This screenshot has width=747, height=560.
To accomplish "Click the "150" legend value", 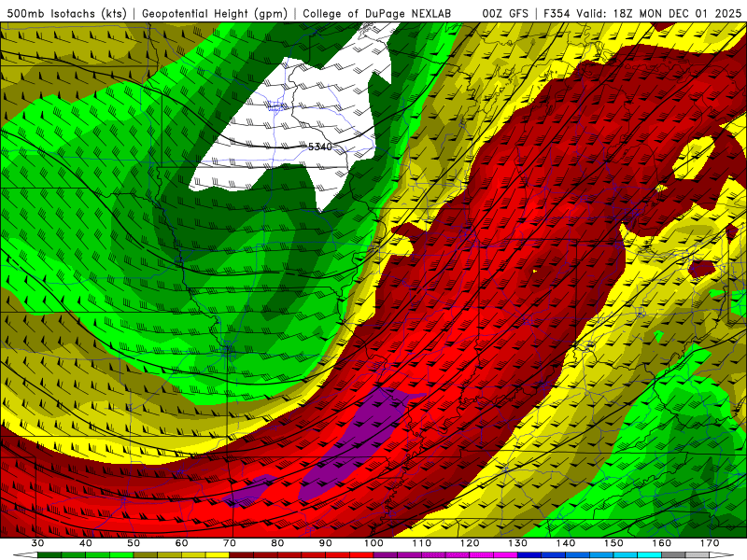I will (x=614, y=543).
